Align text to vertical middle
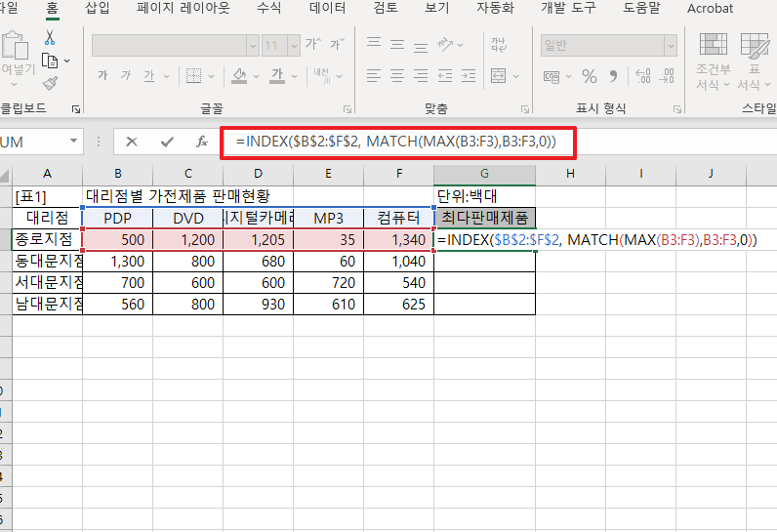 [397, 45]
